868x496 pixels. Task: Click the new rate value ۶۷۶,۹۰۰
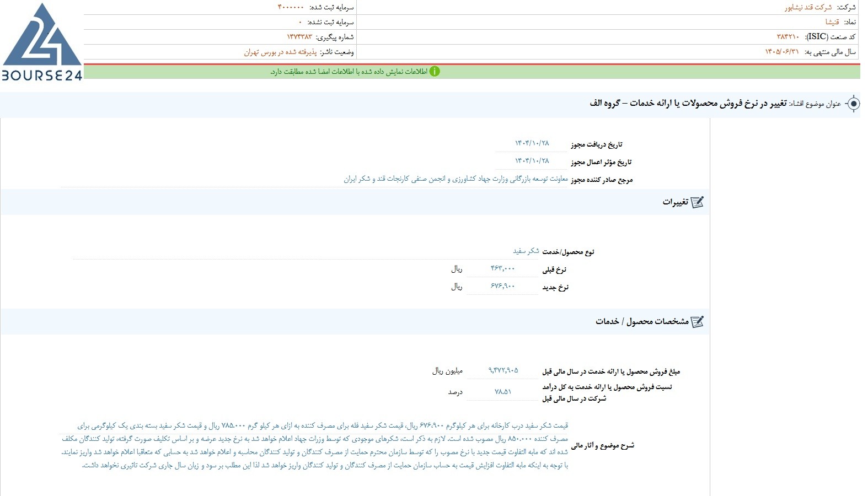point(502,286)
